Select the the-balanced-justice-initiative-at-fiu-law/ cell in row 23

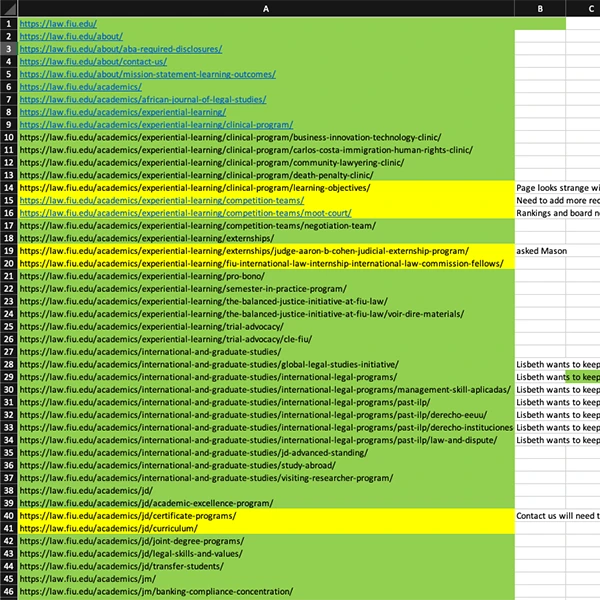pos(266,302)
